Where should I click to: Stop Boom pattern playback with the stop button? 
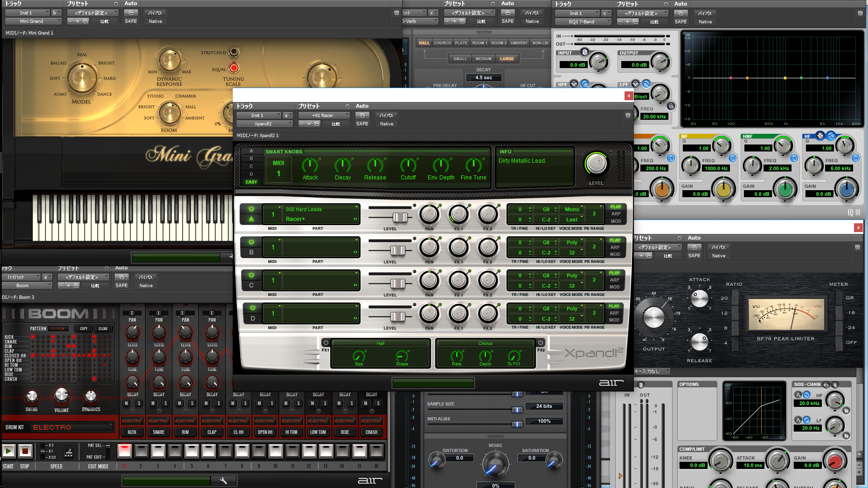point(25,451)
